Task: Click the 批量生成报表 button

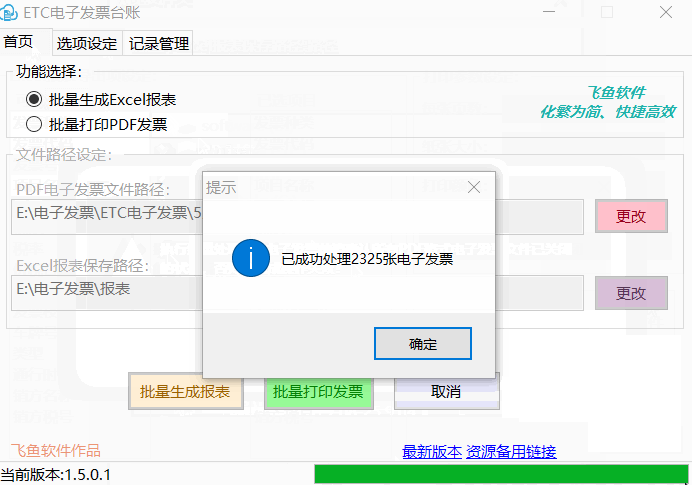Action: (186, 391)
